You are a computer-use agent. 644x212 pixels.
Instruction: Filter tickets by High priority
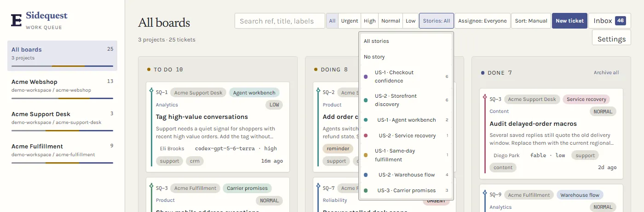point(369,21)
